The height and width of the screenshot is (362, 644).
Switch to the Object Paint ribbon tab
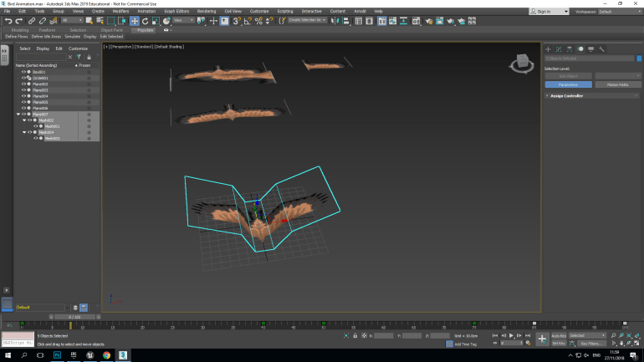tap(112, 30)
